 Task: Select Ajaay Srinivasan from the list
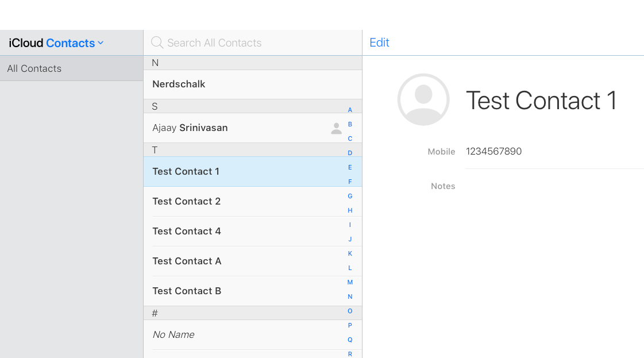(x=190, y=128)
